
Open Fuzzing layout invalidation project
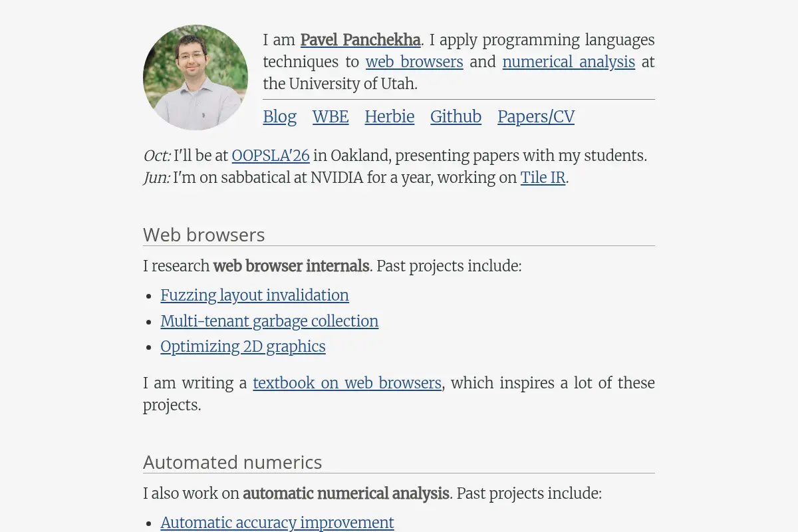tap(255, 295)
